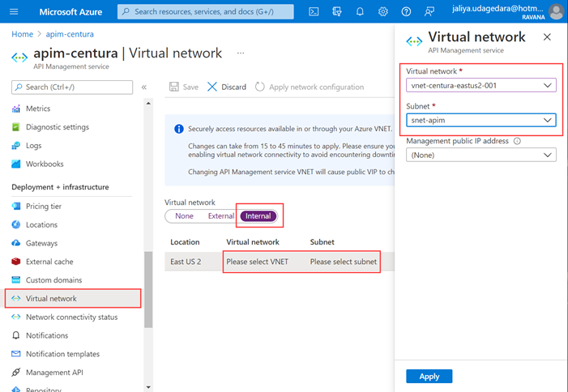568x392 pixels.
Task: Click the Custom domains icon
Action: (x=16, y=280)
